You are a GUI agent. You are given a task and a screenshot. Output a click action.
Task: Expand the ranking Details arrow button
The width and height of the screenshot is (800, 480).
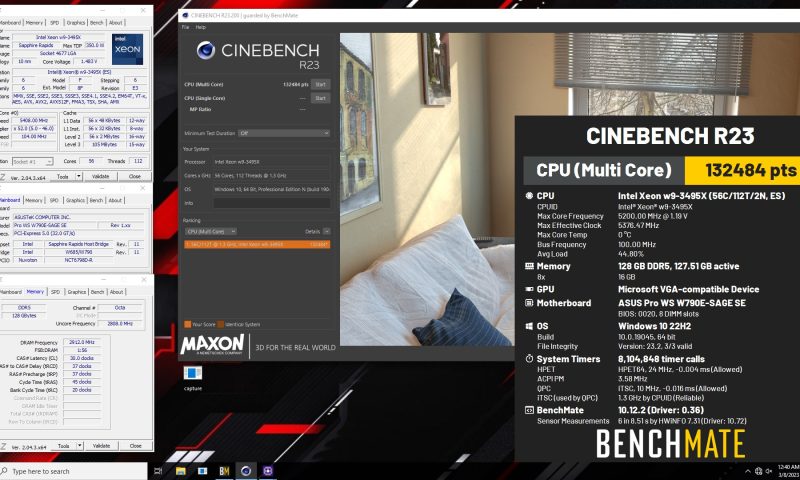pyautogui.click(x=327, y=232)
